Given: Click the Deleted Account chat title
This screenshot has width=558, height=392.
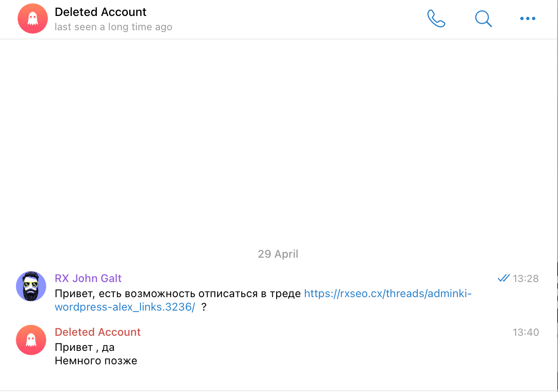Looking at the screenshot, I should (100, 12).
